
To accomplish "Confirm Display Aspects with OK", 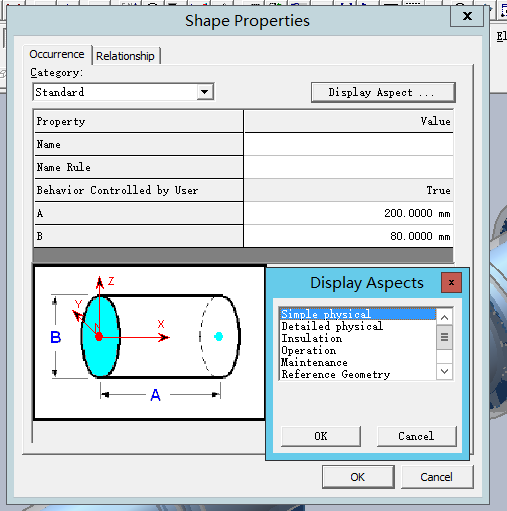I will pos(321,436).
